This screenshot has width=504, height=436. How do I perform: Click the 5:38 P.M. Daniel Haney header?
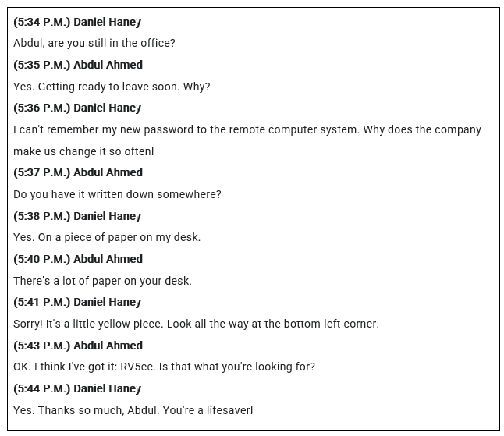pos(76,216)
